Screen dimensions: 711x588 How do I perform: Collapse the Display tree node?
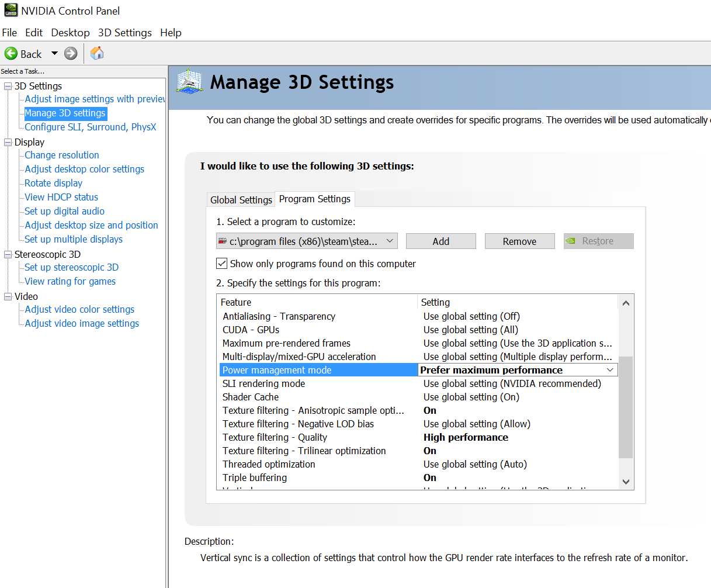(8, 142)
